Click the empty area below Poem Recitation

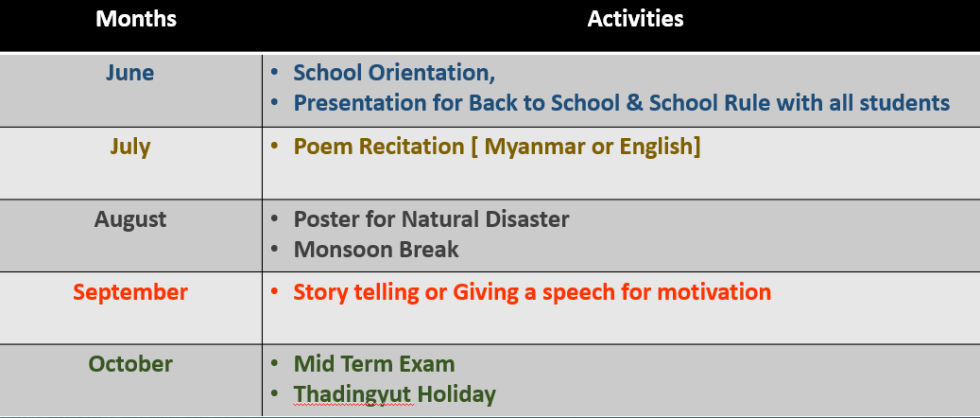point(621,181)
